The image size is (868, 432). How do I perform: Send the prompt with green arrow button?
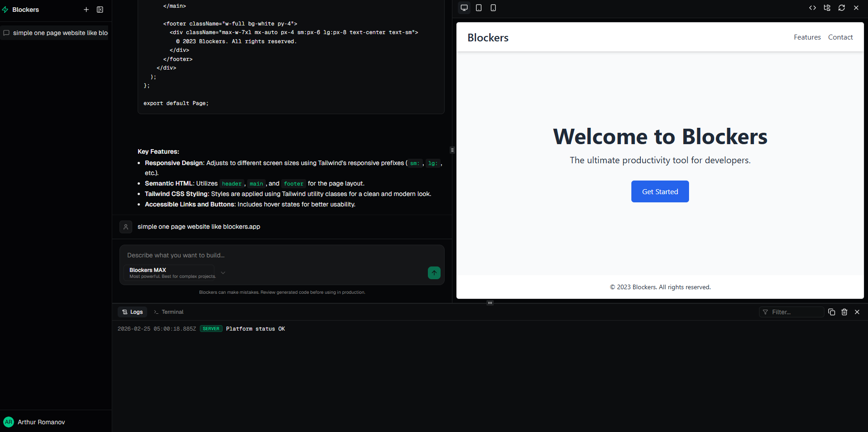[434, 273]
